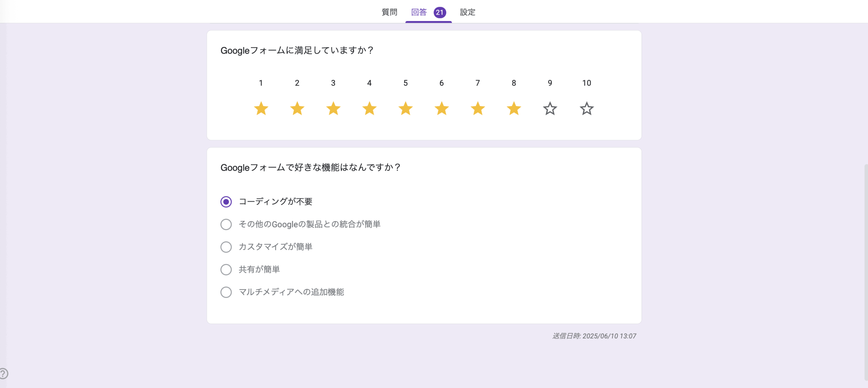Click the rating scale number 4 label
The image size is (868, 388).
(369, 83)
